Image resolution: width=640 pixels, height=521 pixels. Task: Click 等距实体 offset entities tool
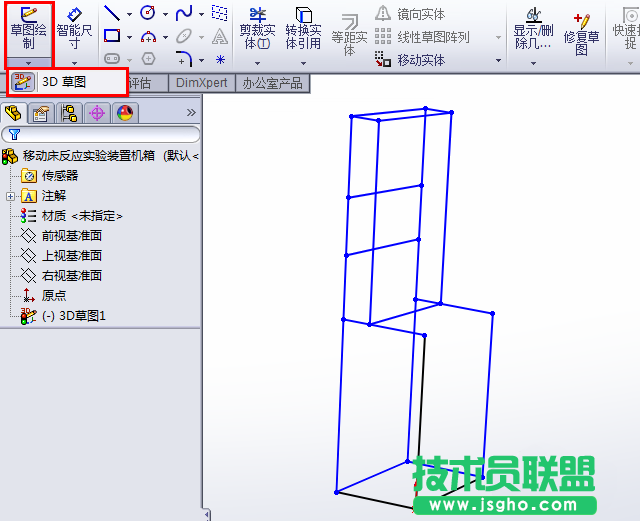(349, 36)
